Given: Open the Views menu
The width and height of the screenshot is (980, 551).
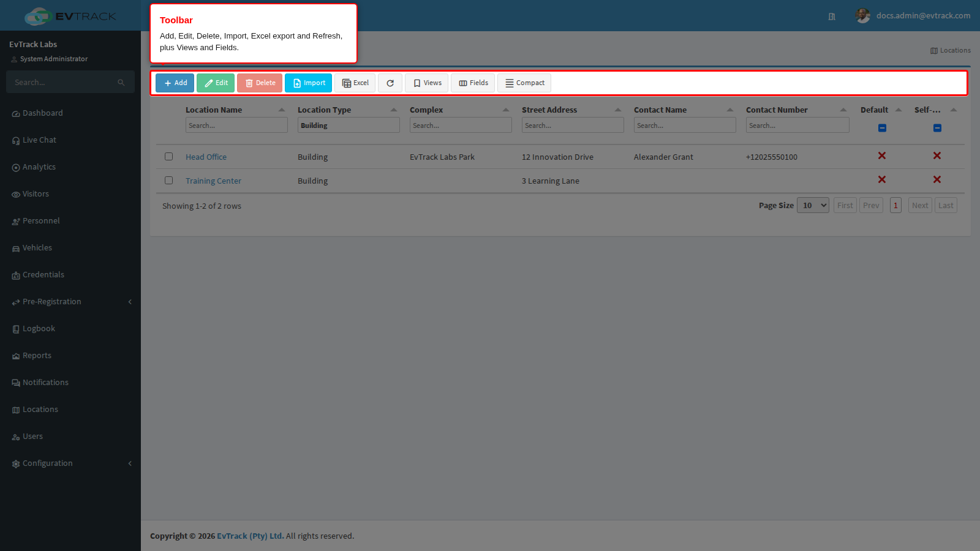Looking at the screenshot, I should [x=426, y=83].
